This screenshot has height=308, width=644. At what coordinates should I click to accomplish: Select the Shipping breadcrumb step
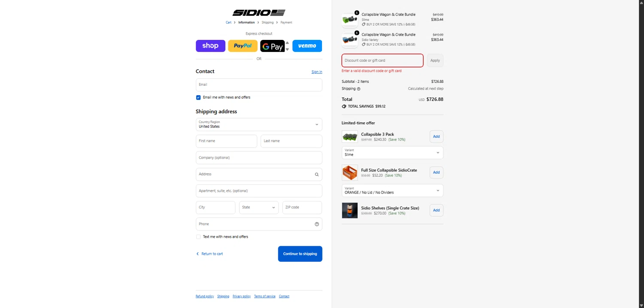(267, 22)
